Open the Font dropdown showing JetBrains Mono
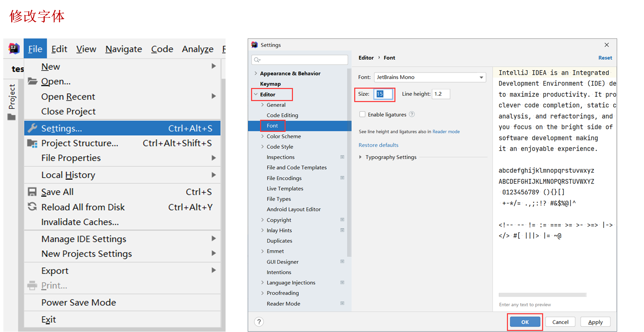644x332 pixels. 430,77
